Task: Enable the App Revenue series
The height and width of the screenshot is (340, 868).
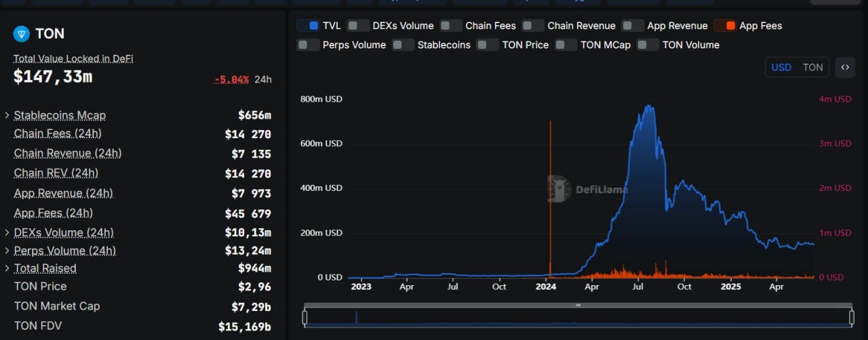Action: (633, 26)
